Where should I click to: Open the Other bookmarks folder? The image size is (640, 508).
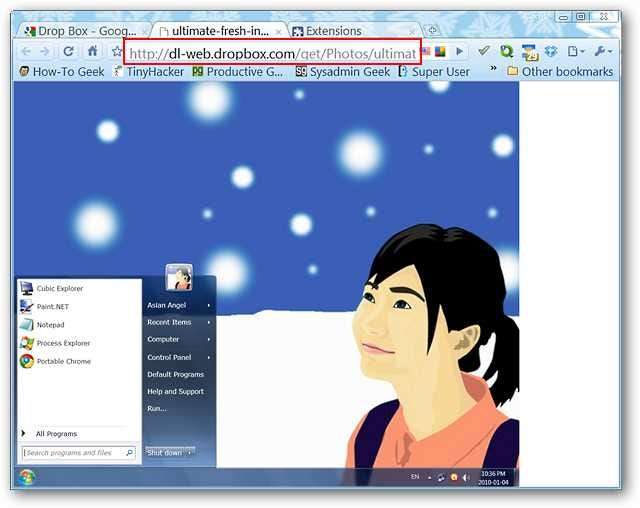coord(560,72)
